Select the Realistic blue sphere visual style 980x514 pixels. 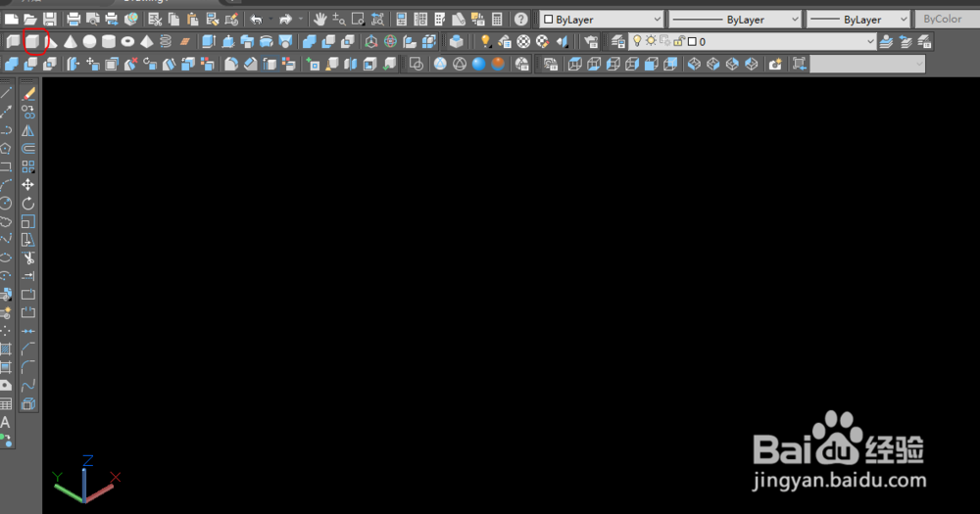tap(479, 65)
